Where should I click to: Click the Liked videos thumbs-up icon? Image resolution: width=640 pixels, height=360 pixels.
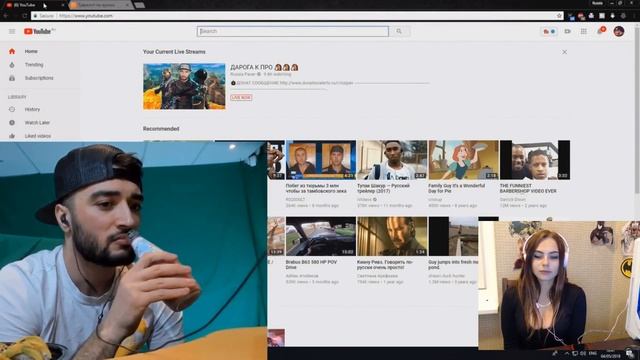coord(12,136)
